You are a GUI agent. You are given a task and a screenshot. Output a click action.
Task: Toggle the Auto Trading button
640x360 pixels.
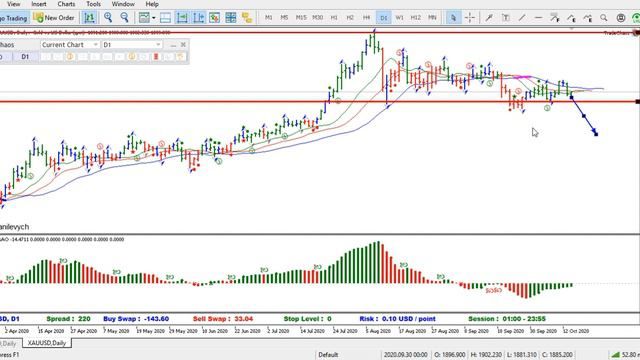tap(14, 18)
